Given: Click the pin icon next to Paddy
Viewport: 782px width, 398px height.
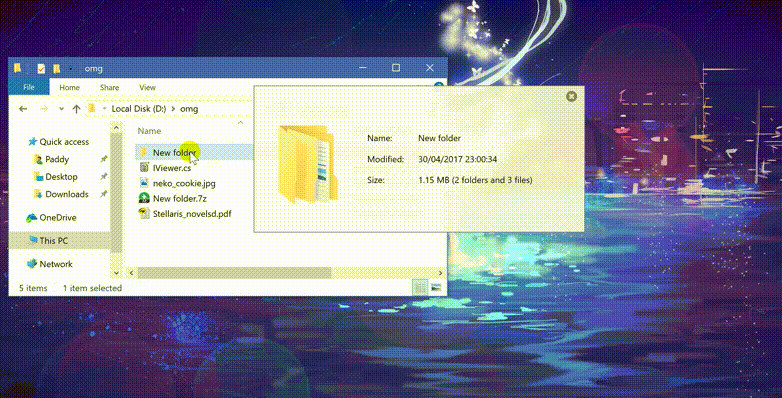Looking at the screenshot, I should click(104, 159).
